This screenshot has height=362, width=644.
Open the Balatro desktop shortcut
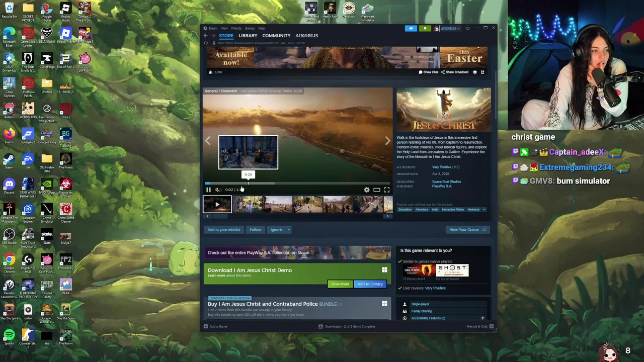point(9,110)
